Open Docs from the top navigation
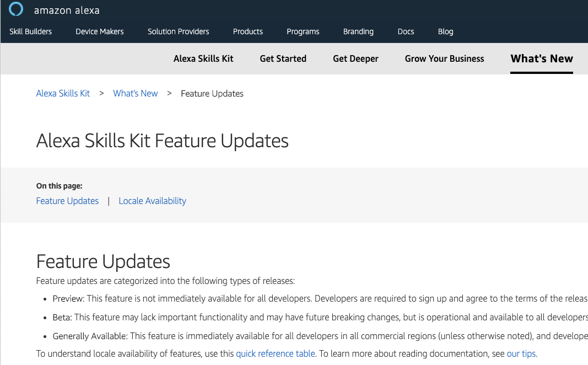Screen dimensions: 588x365 tap(406, 31)
